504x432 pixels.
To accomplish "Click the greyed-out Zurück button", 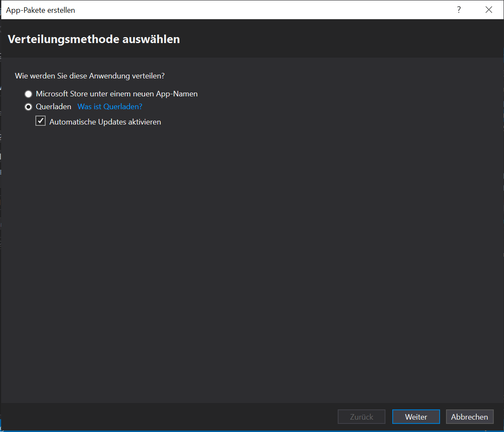I will pyautogui.click(x=361, y=417).
